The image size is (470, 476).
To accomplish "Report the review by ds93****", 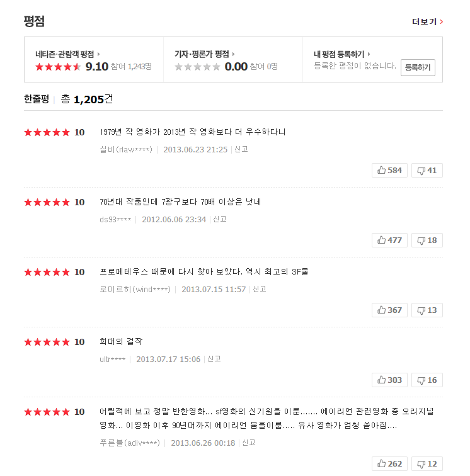I will tap(220, 220).
